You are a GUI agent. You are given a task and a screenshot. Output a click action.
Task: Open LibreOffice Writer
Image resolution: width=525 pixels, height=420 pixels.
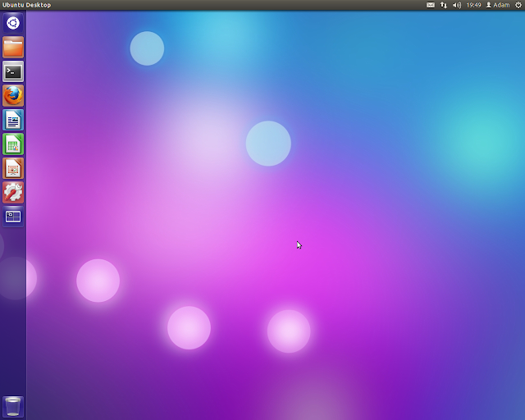tap(13, 120)
